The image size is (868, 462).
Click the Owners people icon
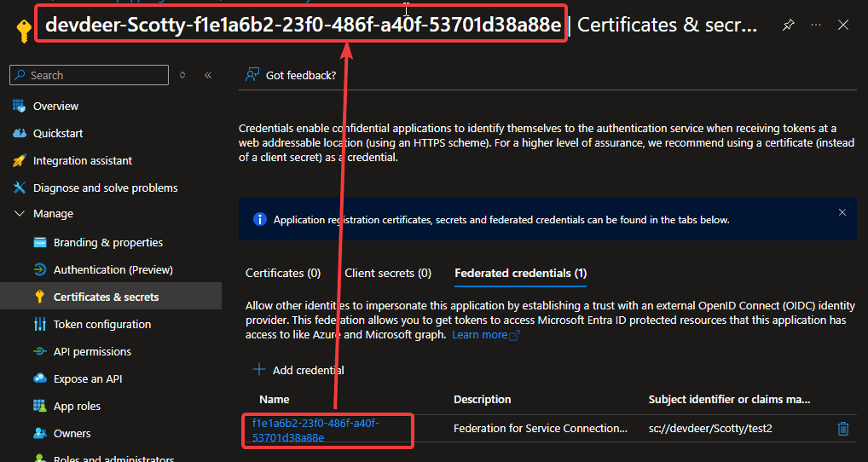[40, 433]
